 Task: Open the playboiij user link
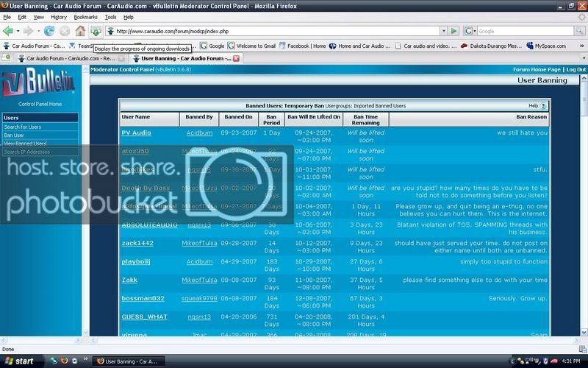pos(136,261)
